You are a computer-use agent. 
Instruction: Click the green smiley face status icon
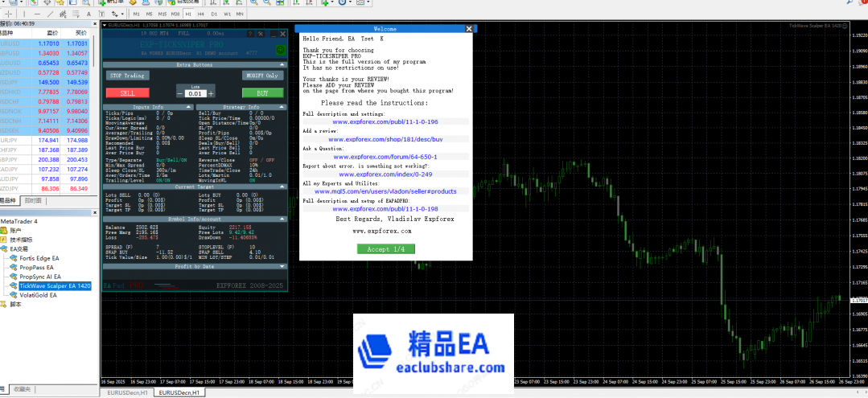281,49
